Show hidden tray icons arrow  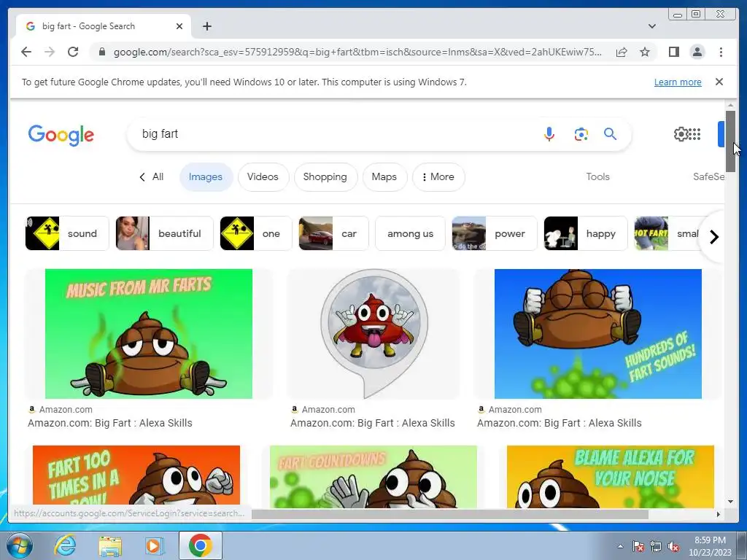620,547
